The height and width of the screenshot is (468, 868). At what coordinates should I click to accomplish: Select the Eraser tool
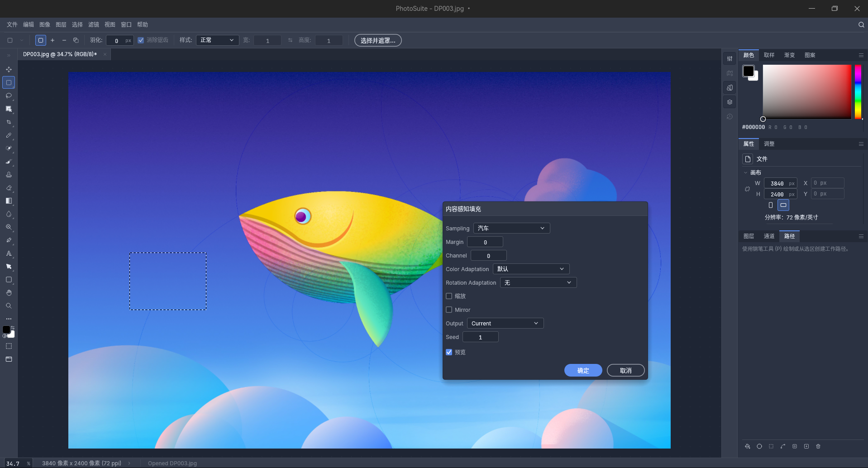(x=9, y=188)
